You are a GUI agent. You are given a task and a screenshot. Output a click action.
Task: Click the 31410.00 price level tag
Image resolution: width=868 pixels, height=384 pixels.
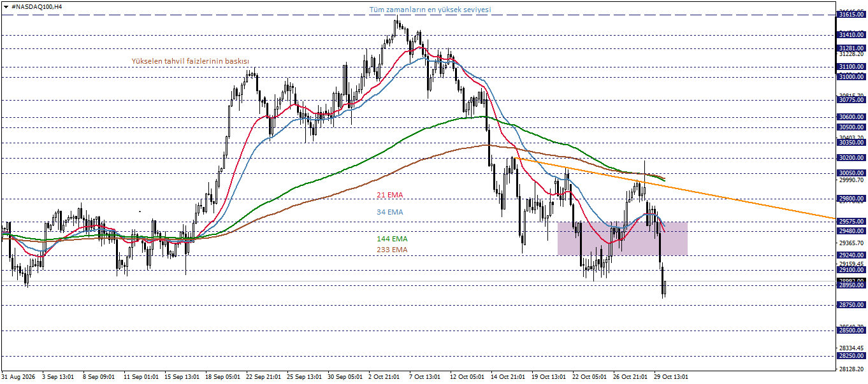(x=851, y=34)
